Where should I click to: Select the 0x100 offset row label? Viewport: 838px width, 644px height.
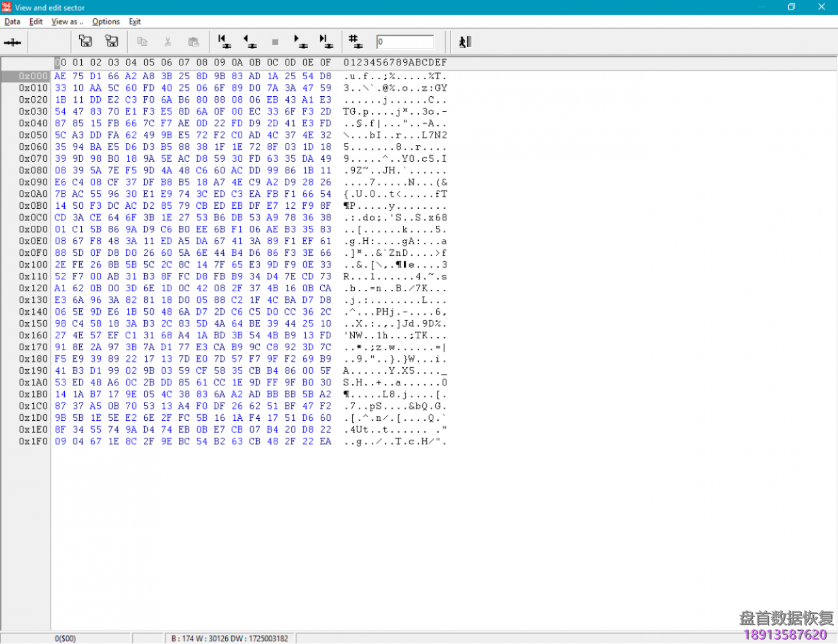[x=33, y=265]
